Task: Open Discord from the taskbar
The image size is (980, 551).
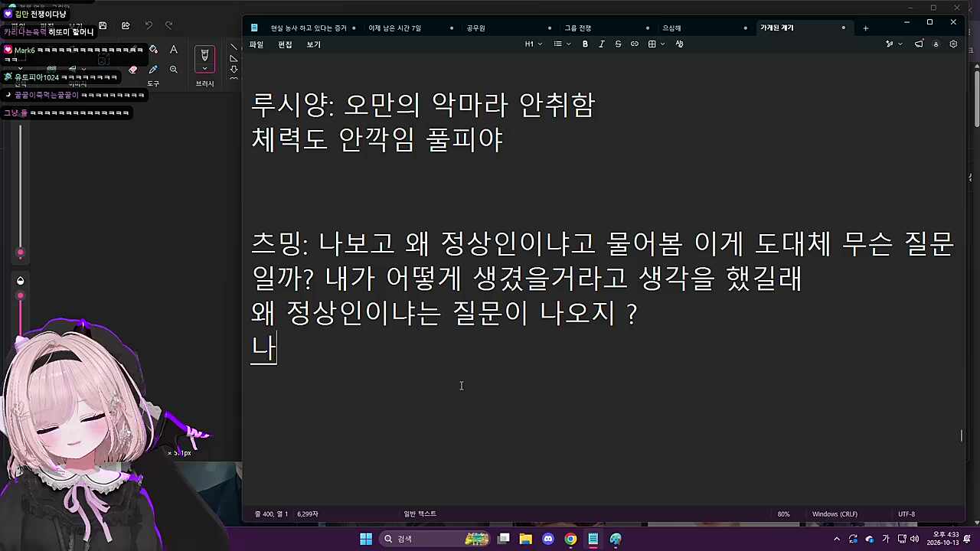Action: pos(548,539)
